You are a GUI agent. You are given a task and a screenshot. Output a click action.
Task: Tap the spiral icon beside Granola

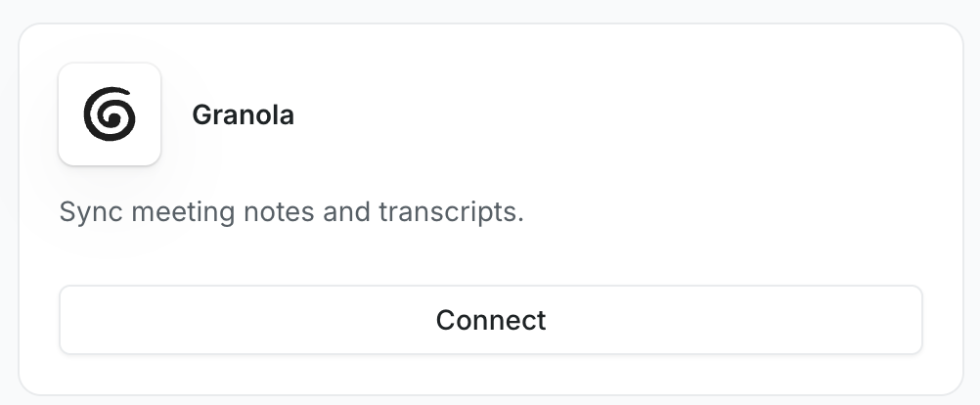110,114
